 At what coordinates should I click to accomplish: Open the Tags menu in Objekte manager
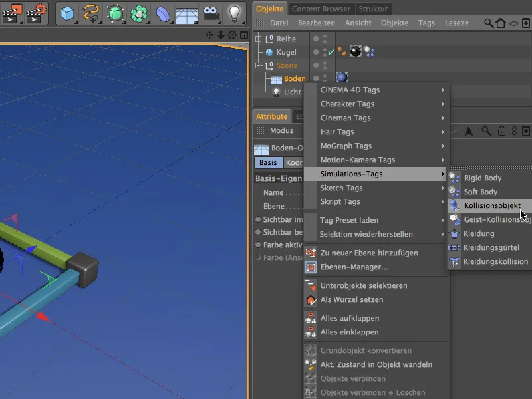coord(426,23)
